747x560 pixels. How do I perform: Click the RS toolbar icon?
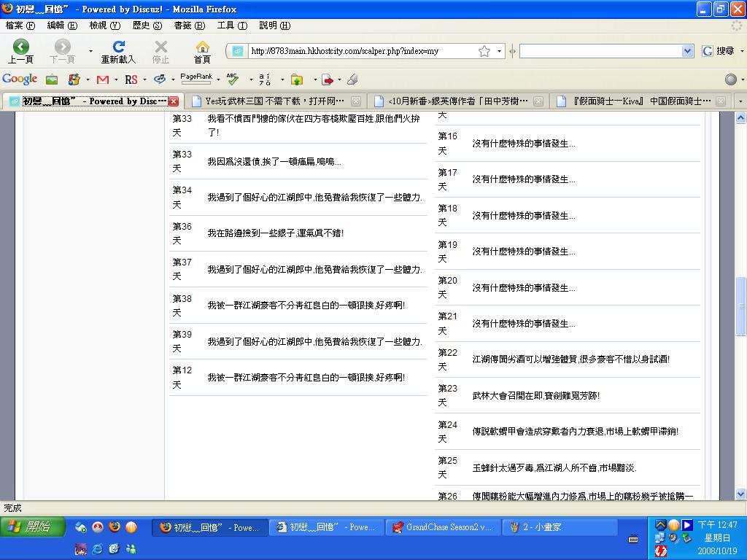coord(131,79)
